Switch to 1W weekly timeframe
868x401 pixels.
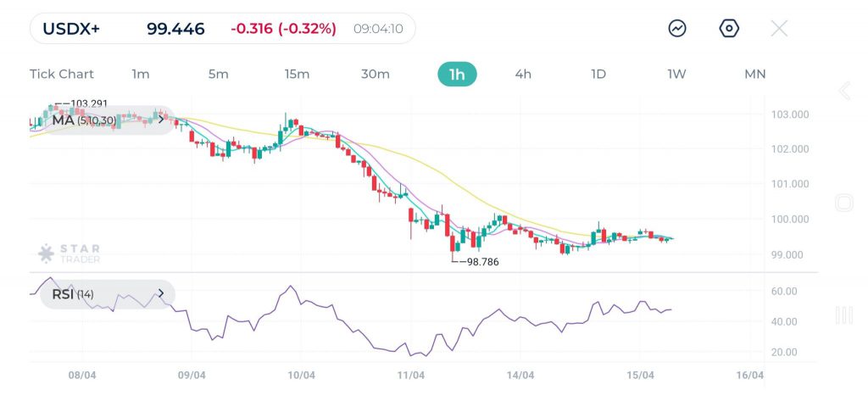[x=676, y=74]
